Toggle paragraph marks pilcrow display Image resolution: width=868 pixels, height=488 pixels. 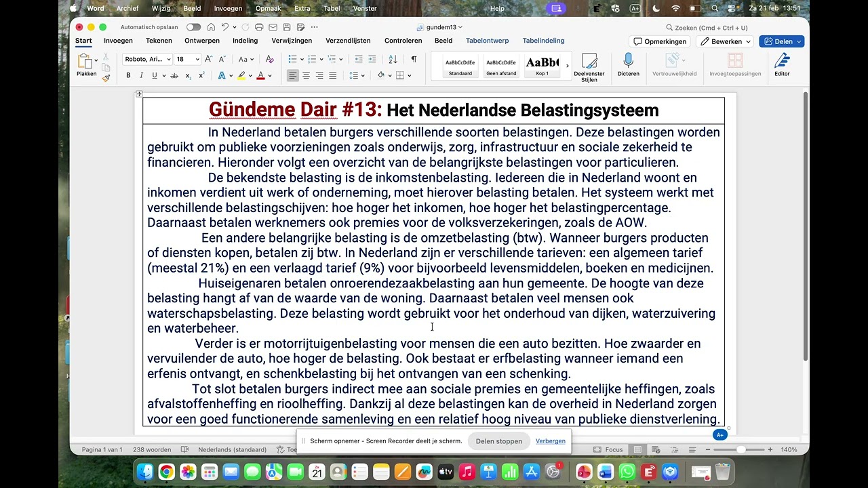coord(414,59)
